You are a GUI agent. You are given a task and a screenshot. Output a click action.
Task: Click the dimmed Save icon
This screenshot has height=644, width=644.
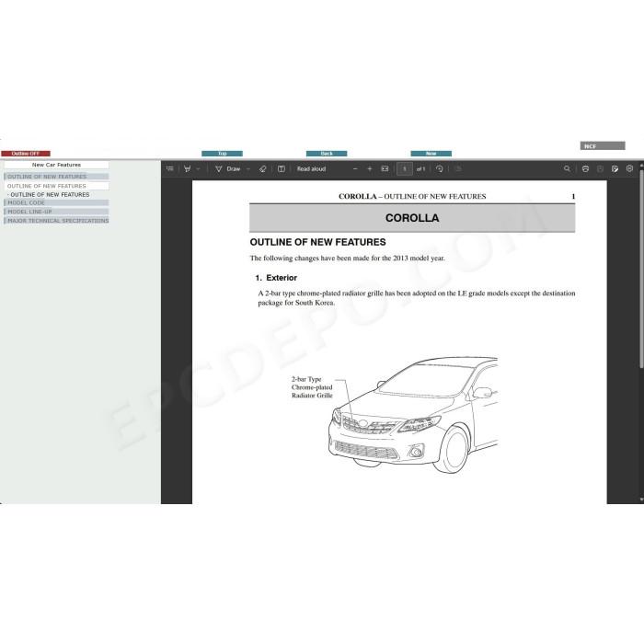[600, 168]
